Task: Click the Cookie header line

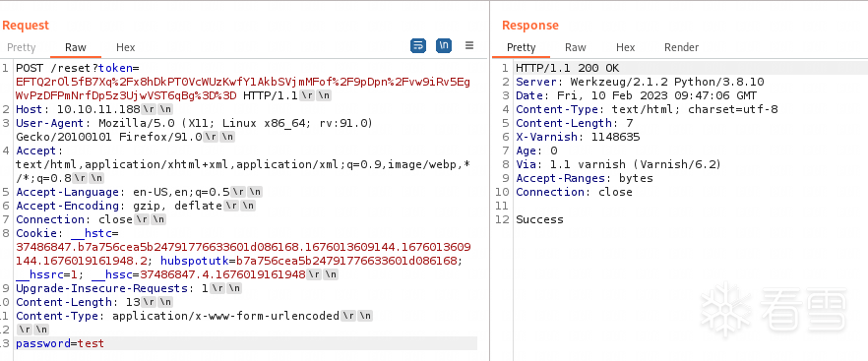Action: pyautogui.click(x=243, y=254)
